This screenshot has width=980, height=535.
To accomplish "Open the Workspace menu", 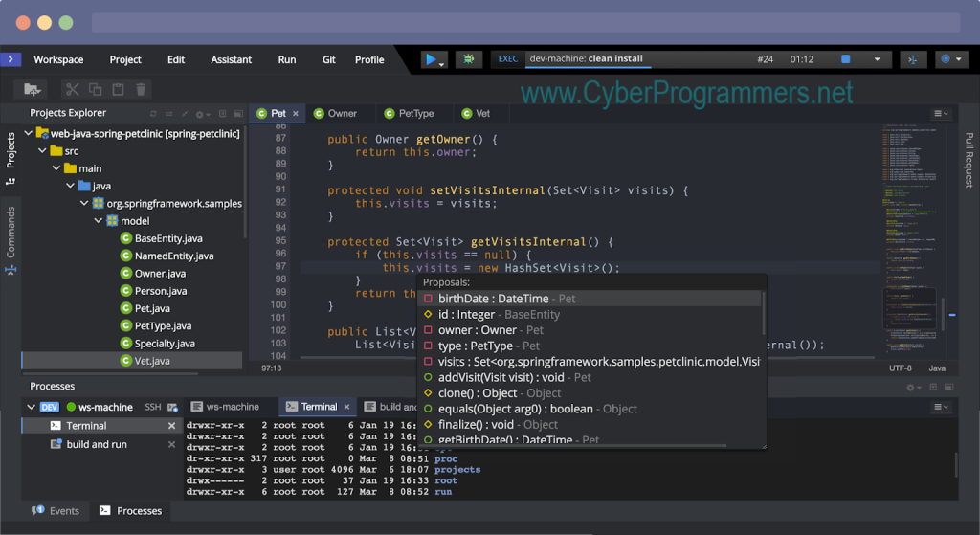I will coord(58,59).
